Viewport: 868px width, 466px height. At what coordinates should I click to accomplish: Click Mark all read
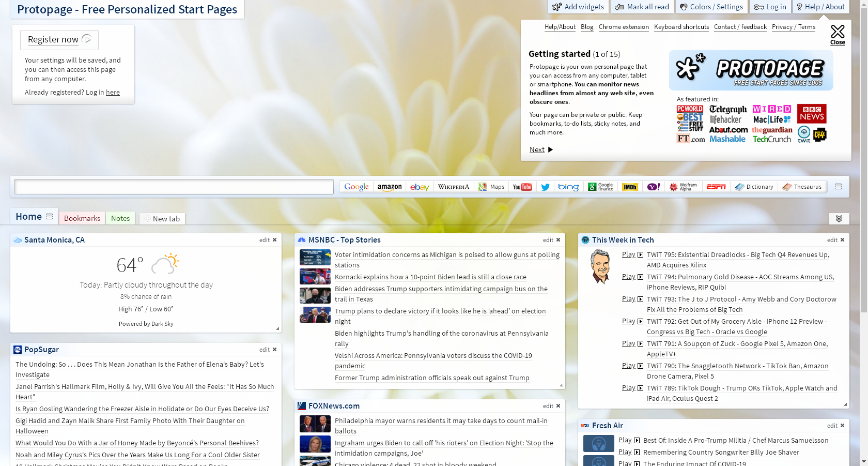(642, 7)
